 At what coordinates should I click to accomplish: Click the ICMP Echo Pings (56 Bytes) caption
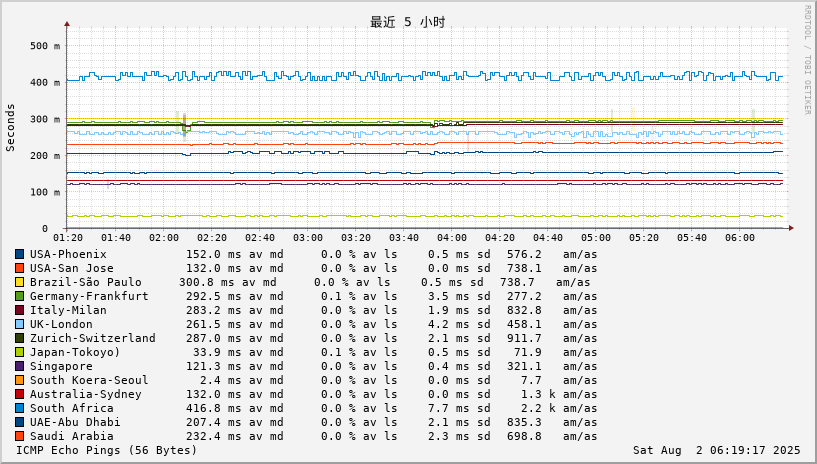click(x=107, y=450)
